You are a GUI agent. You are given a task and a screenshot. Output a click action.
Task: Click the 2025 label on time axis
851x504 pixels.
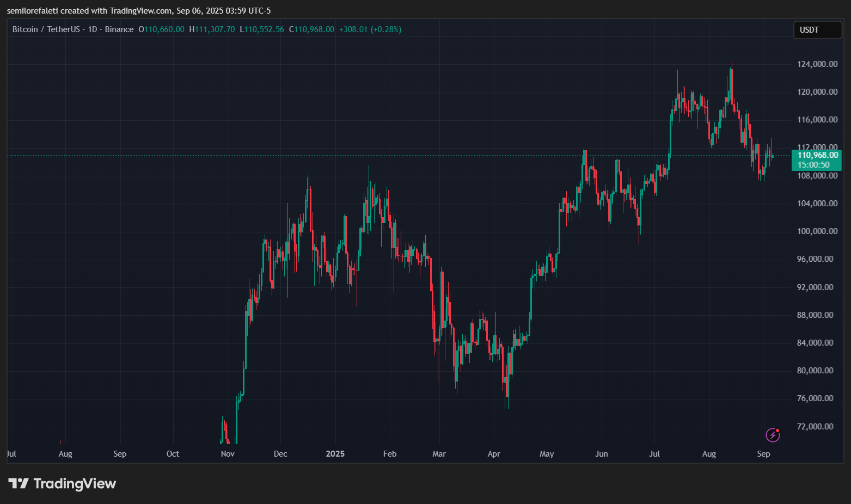pos(335,454)
